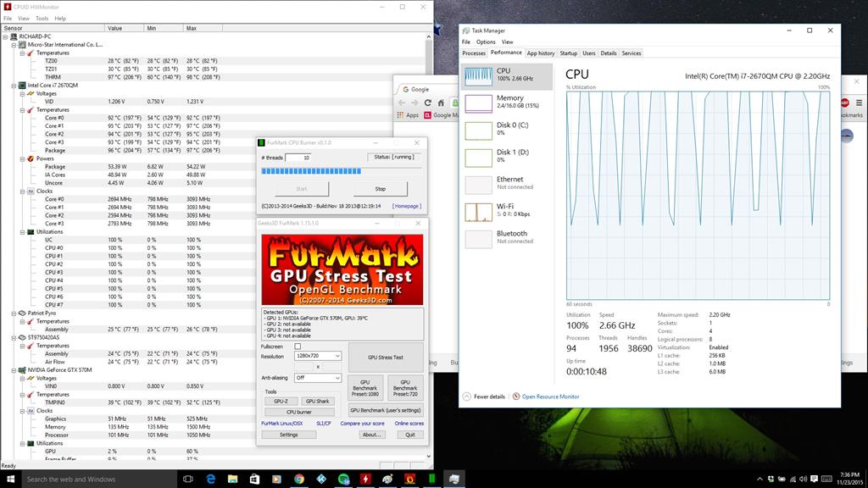The width and height of the screenshot is (868, 488).
Task: Open the Windows Start menu
Action: pyautogui.click(x=10, y=480)
